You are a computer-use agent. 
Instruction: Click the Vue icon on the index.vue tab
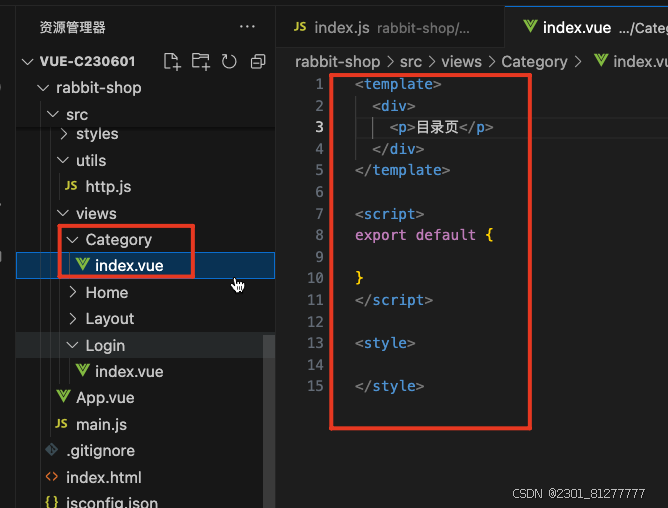pos(530,27)
